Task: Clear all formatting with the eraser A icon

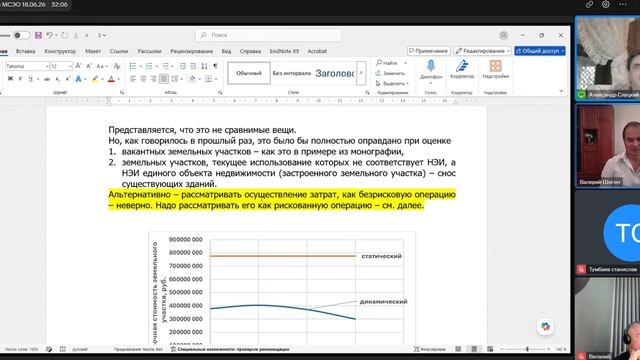Action: point(117,66)
